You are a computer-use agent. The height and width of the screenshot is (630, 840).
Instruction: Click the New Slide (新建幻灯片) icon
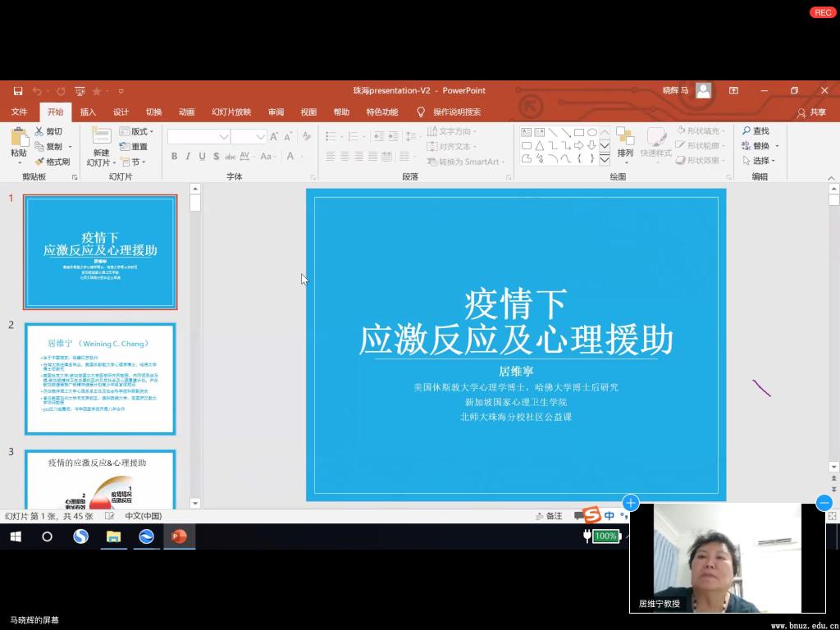101,136
